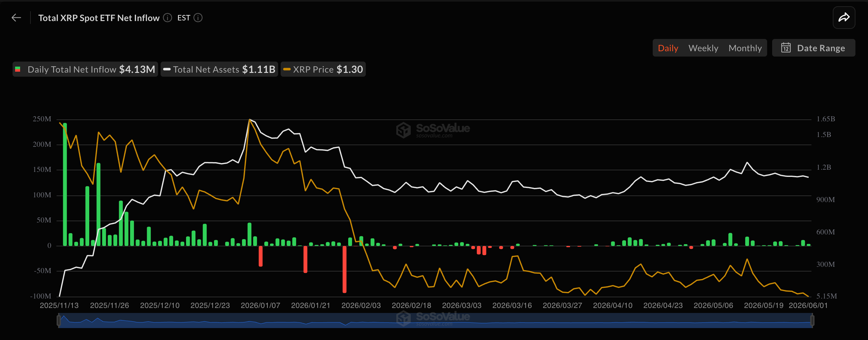Open the Date Range picker
Viewport: 868px width, 340px height.
[813, 48]
